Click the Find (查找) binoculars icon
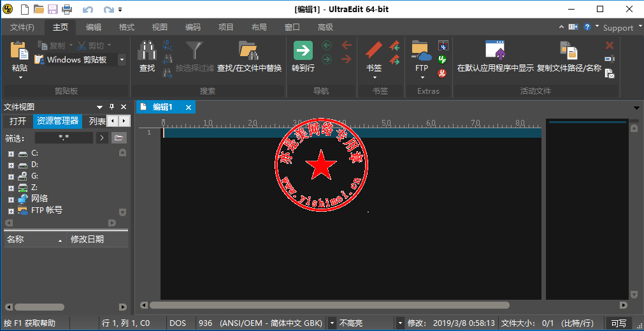The width and height of the screenshot is (644, 331). pyautogui.click(x=147, y=51)
